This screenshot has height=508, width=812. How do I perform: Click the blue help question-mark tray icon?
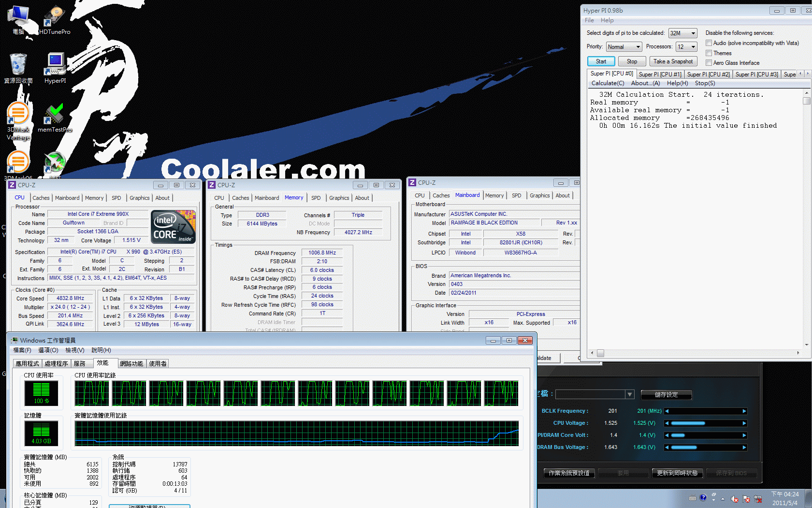tap(703, 497)
